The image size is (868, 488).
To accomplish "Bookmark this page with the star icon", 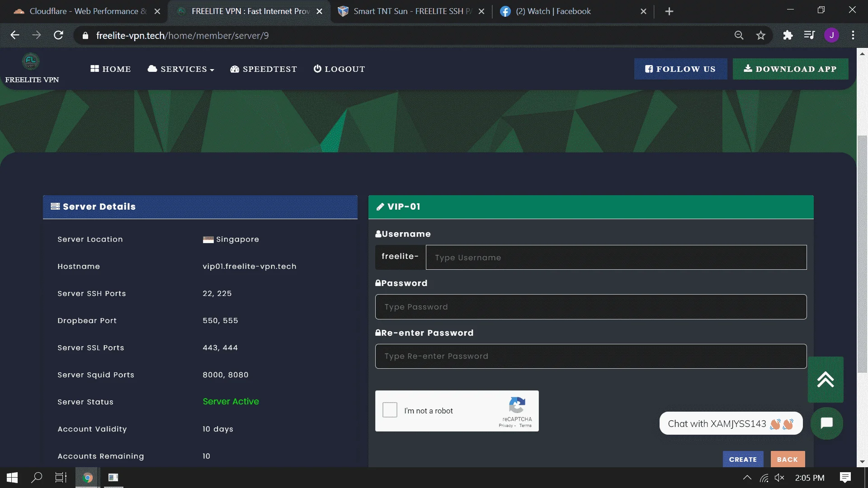I will click(761, 35).
